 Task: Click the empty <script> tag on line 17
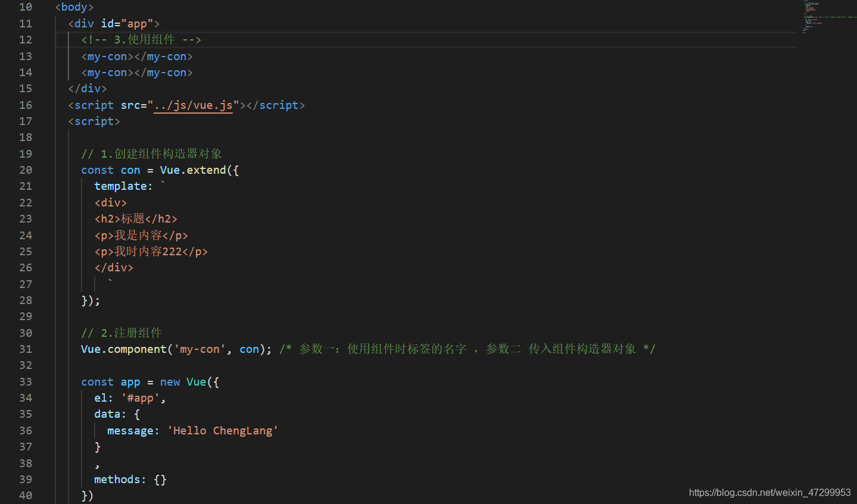pos(94,121)
